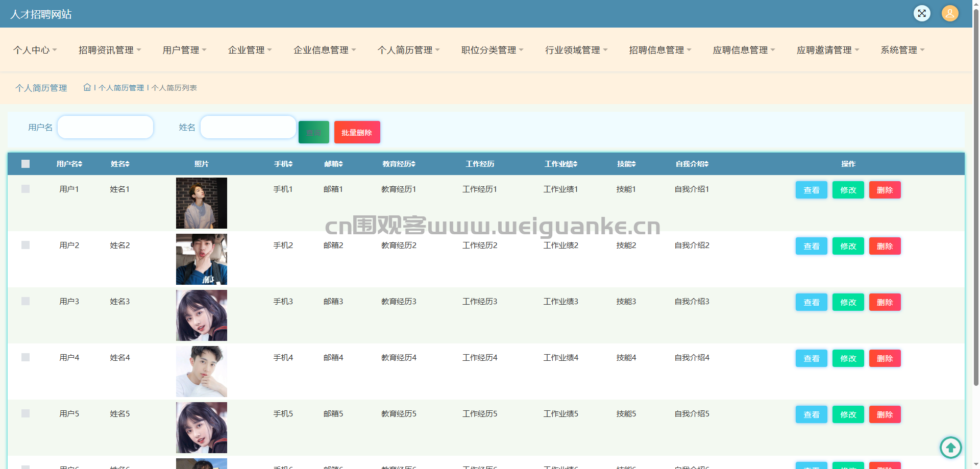Open the photo thumbnail for 用户2

coord(202,259)
